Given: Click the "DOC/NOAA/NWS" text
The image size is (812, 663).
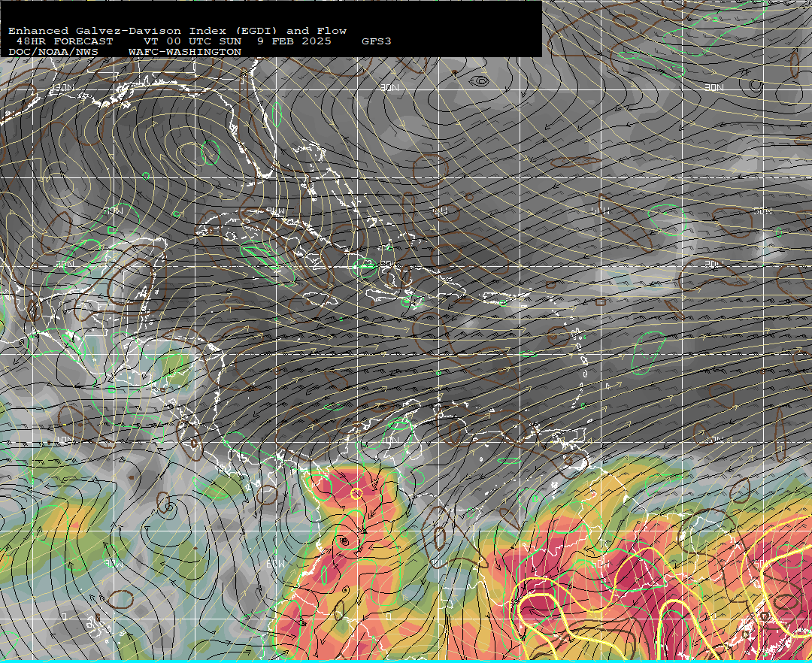Looking at the screenshot, I should [x=53, y=53].
